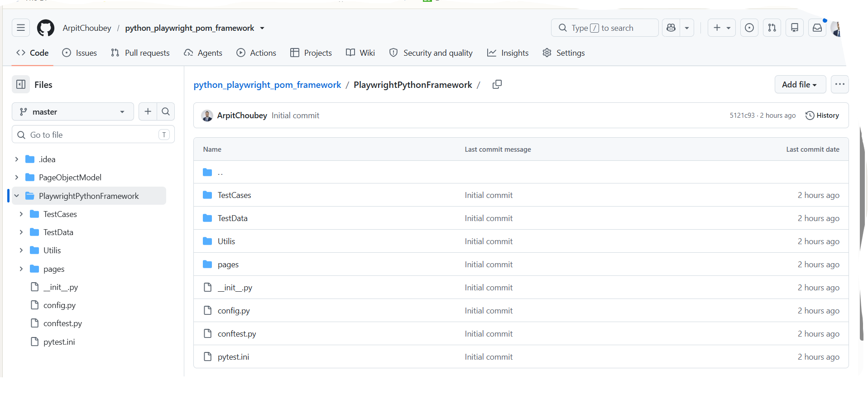
Task: Go to the GitHub homepage via the logo
Action: [45, 28]
